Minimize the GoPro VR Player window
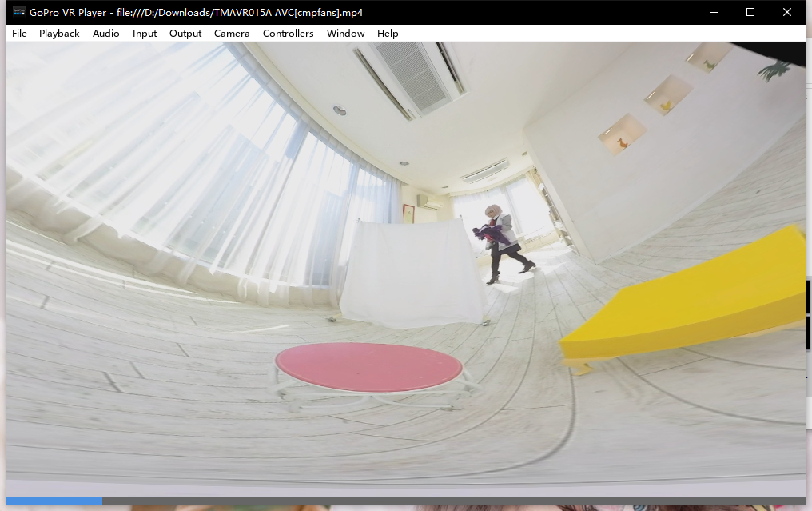This screenshot has height=511, width=812. tap(714, 12)
